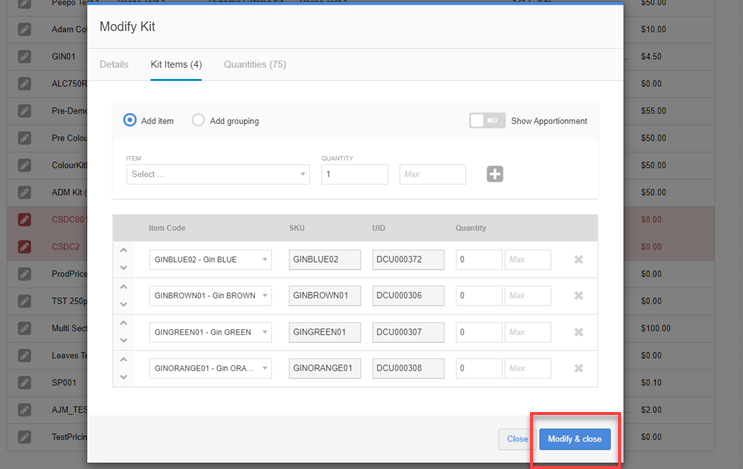Screen dimensions: 743x469
Task: Move GINGREEN01 row down
Action: 124,340
